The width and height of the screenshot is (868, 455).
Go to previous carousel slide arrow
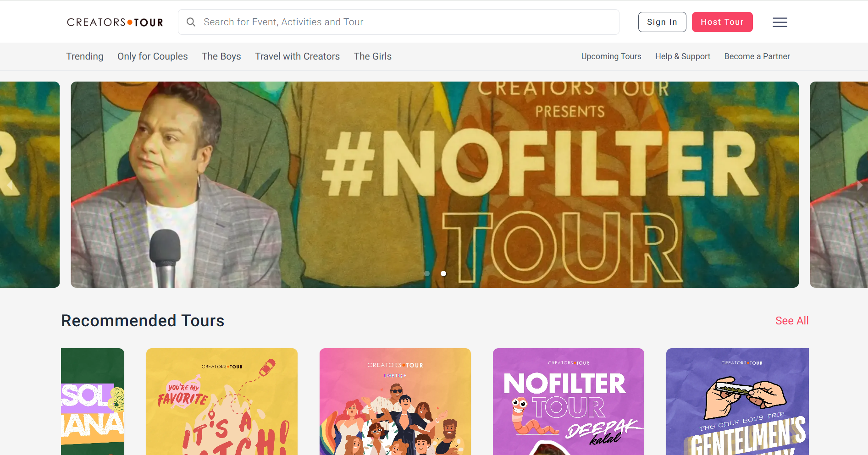pos(10,185)
